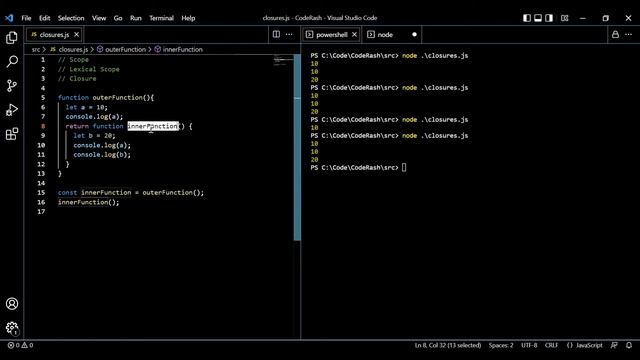640x360 pixels.
Task: Click '// Lexical Scope' comment line
Action: [89, 69]
